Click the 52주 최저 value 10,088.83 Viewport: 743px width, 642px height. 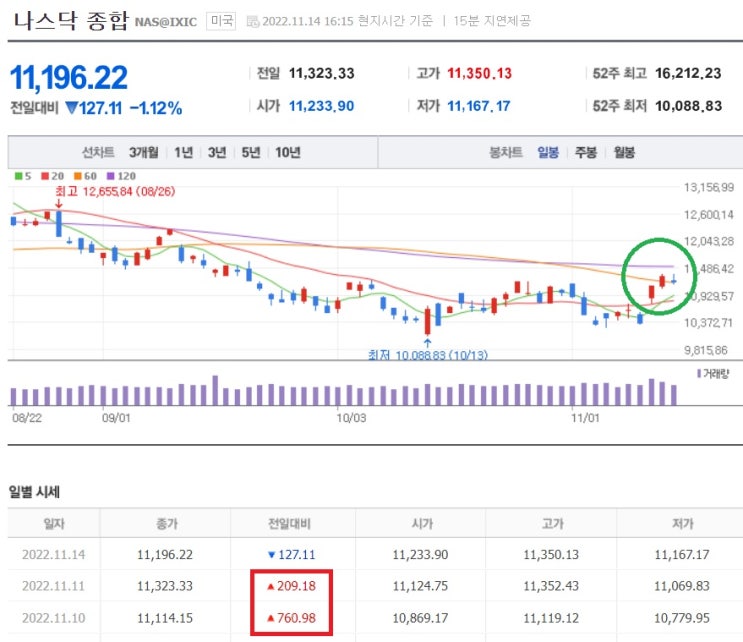pos(689,106)
